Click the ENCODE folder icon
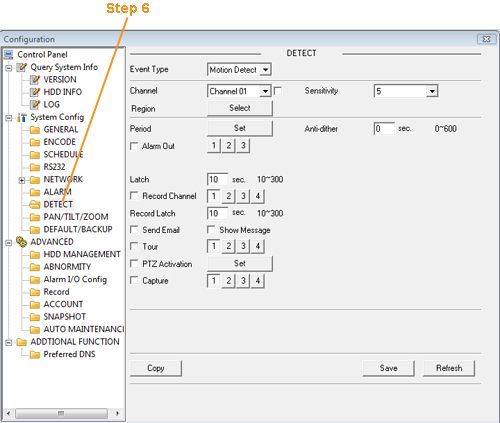This screenshot has height=423, width=500. [x=35, y=142]
